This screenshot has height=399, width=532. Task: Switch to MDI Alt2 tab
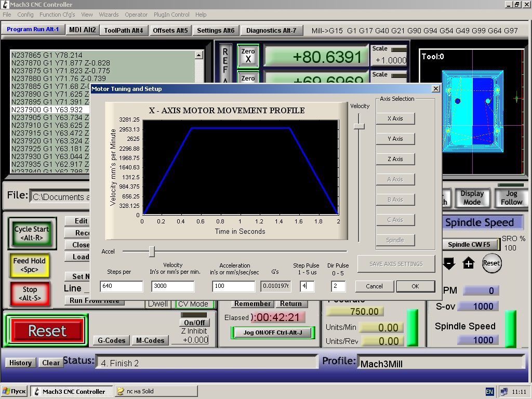[x=83, y=30]
